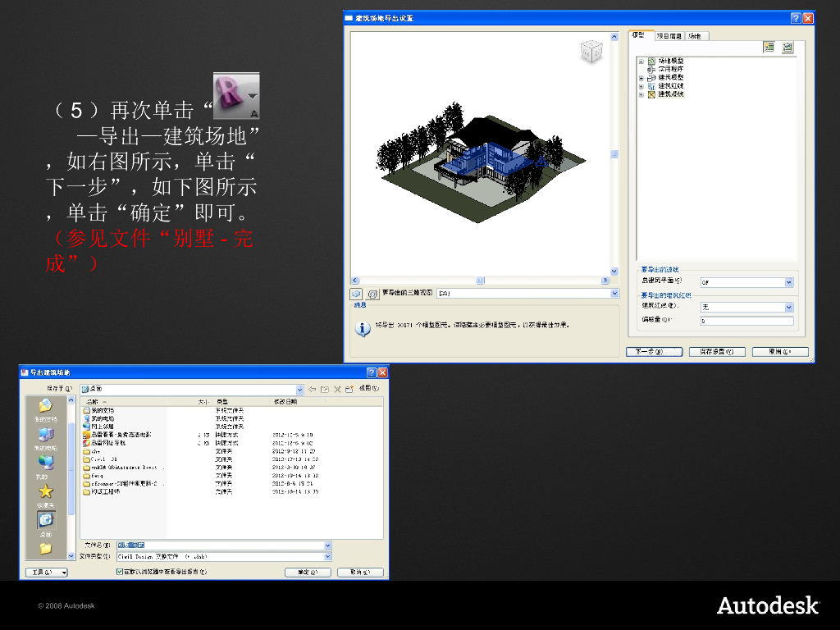This screenshot has width=840, height=630.
Task: Select the 建筑红线 item icon in the tree
Action: (651, 85)
